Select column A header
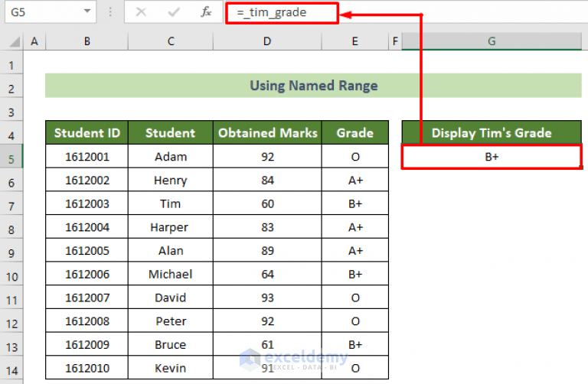This screenshot has height=384, width=588. [x=34, y=41]
